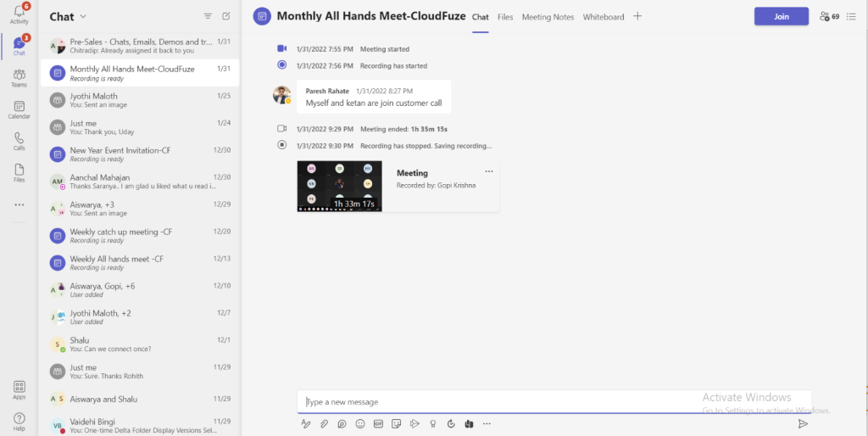
Task: Expand the Chat header dropdown arrow
Action: coord(84,17)
